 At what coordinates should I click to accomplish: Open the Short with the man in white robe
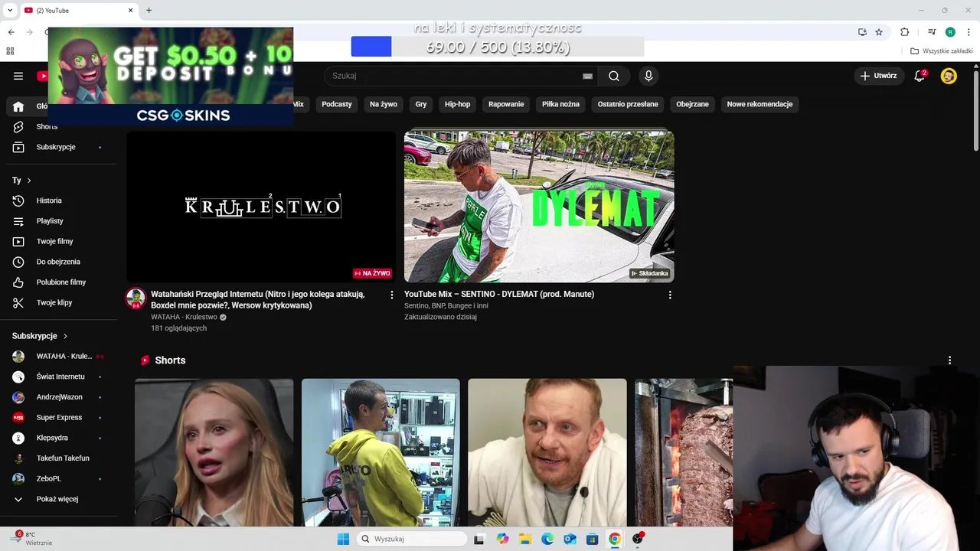[x=547, y=452]
